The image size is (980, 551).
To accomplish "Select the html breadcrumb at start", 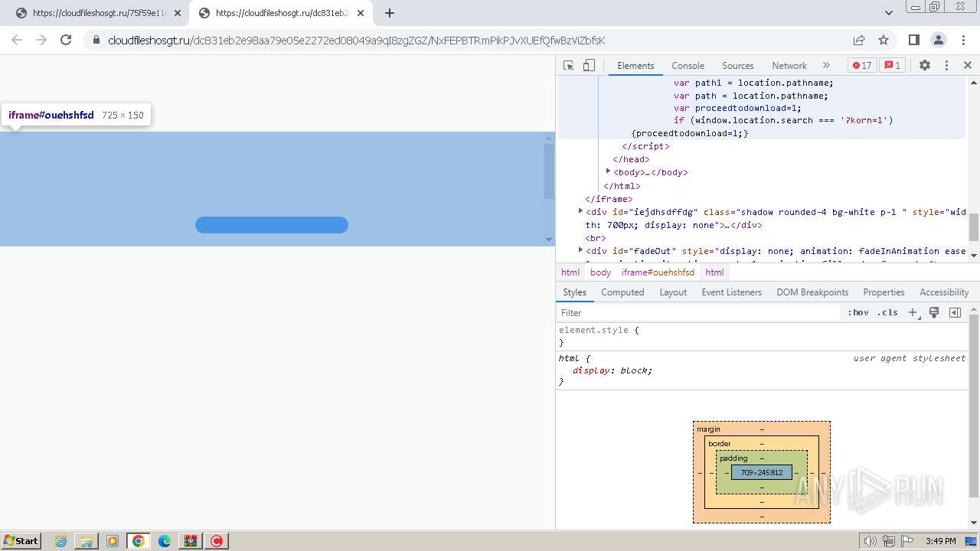I will [570, 272].
